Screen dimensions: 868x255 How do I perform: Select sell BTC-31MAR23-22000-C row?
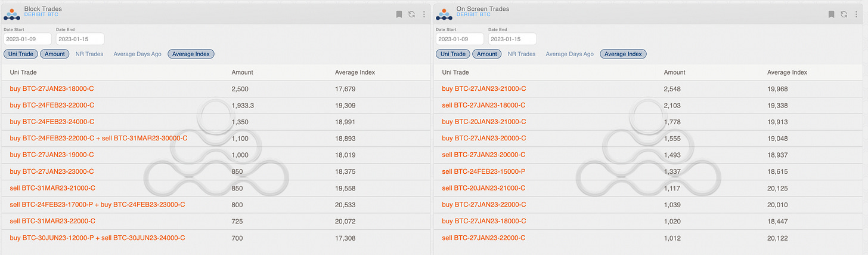coord(215,222)
